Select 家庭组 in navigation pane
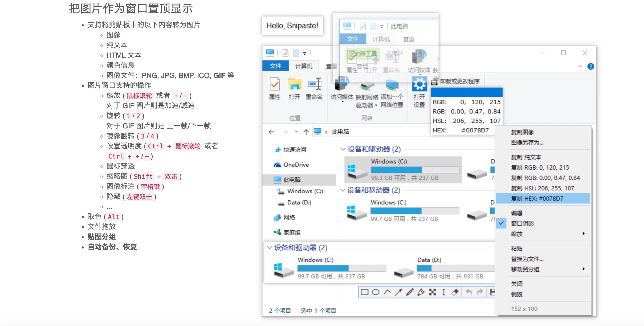The image size is (644, 326). 287,232
